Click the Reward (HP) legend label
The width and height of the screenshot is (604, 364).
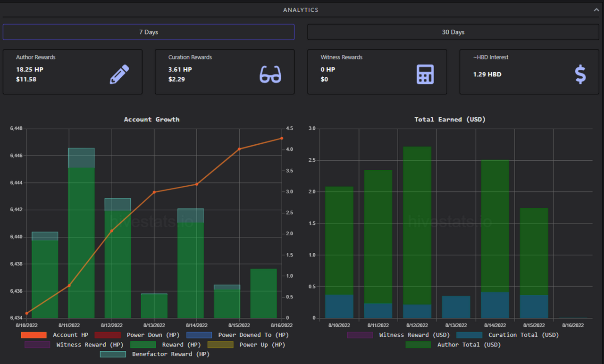coord(182,345)
